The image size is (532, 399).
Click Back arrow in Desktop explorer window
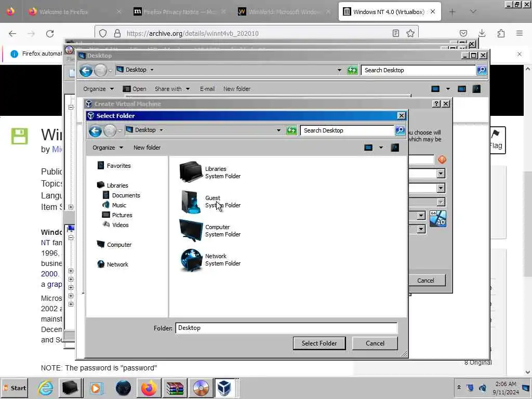click(86, 71)
